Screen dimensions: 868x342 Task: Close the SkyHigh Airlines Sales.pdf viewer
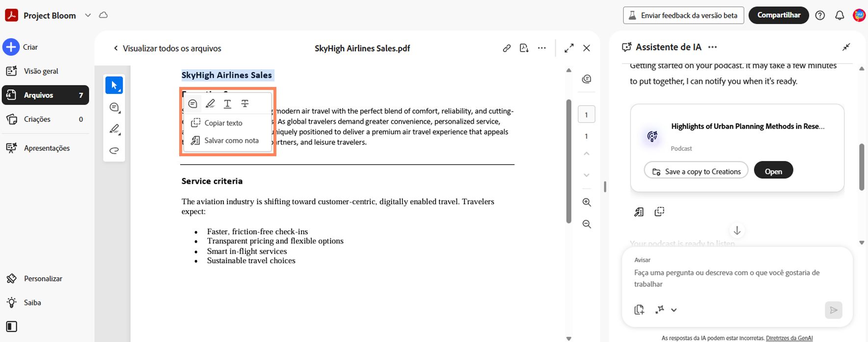point(587,48)
